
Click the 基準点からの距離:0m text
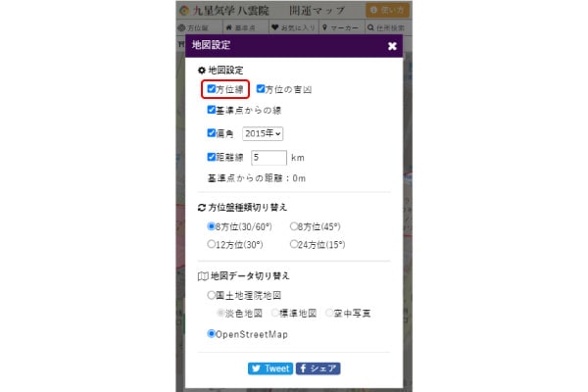point(257,178)
